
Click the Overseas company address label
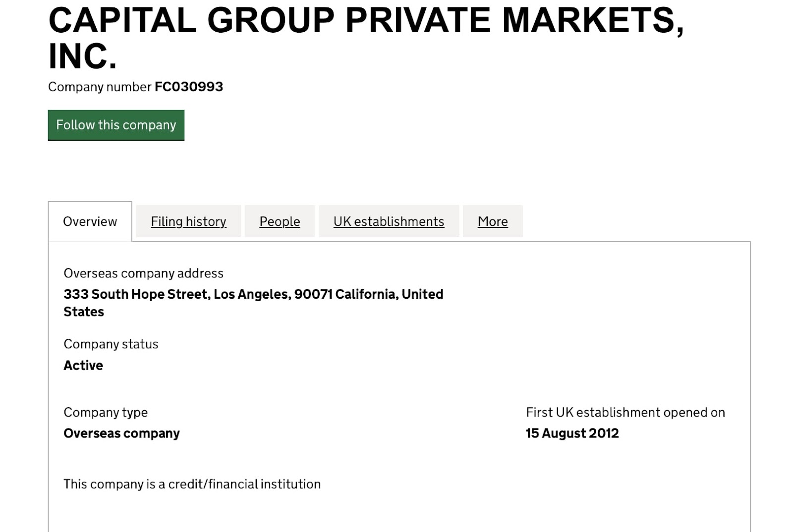pos(143,273)
